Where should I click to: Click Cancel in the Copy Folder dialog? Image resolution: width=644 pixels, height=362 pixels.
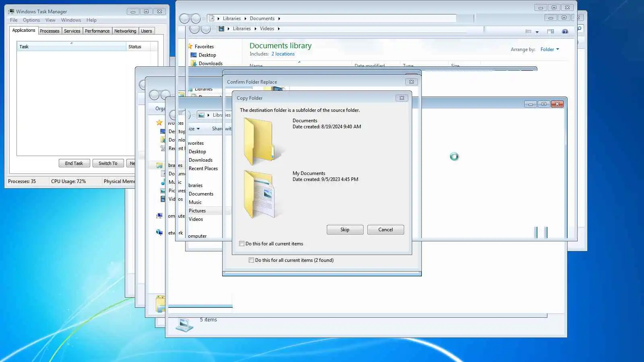[386, 230]
